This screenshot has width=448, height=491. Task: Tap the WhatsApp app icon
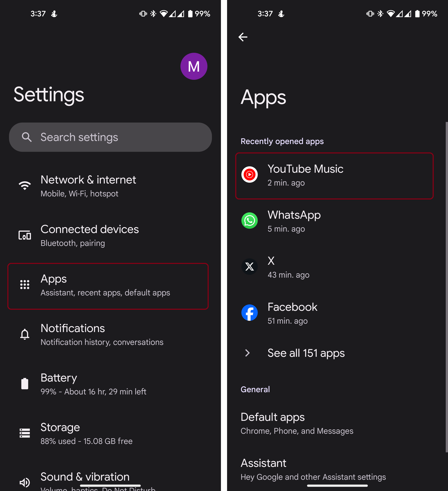click(x=249, y=221)
